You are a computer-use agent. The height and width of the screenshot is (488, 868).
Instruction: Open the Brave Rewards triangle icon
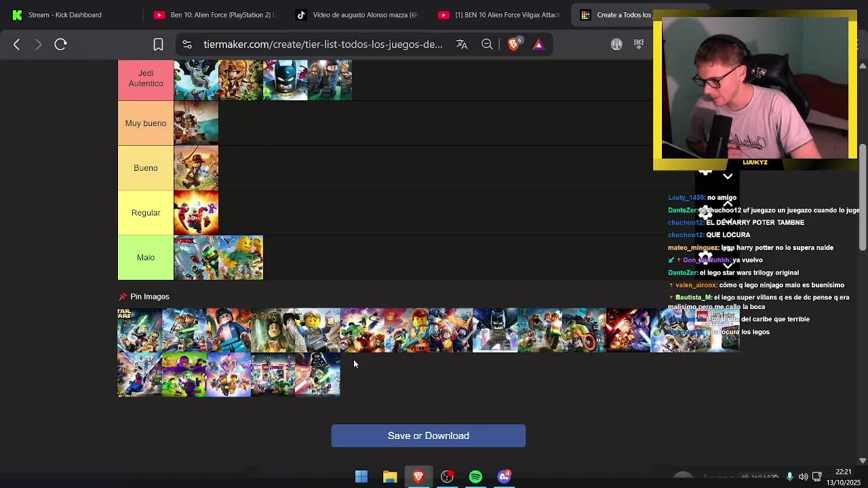point(538,45)
